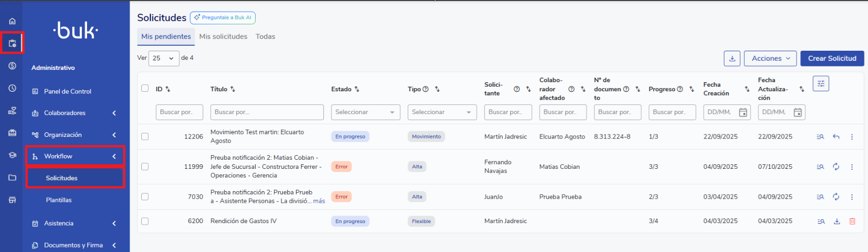The width and height of the screenshot is (868, 252).
Task: Switch to the Todas tab
Action: 265,37
